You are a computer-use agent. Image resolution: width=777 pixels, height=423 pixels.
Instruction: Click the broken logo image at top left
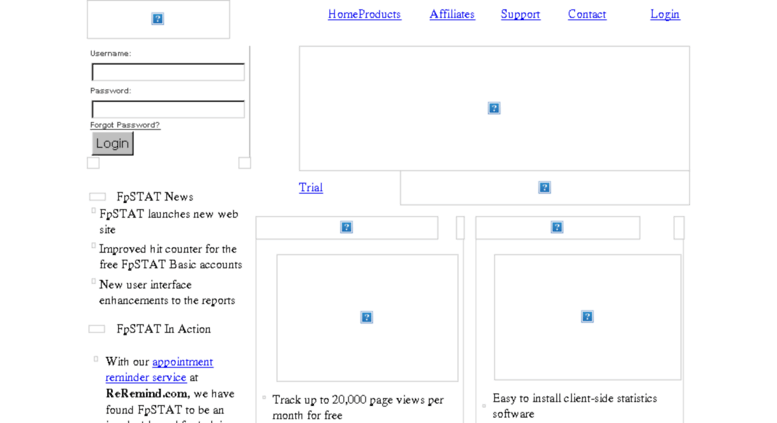(158, 19)
